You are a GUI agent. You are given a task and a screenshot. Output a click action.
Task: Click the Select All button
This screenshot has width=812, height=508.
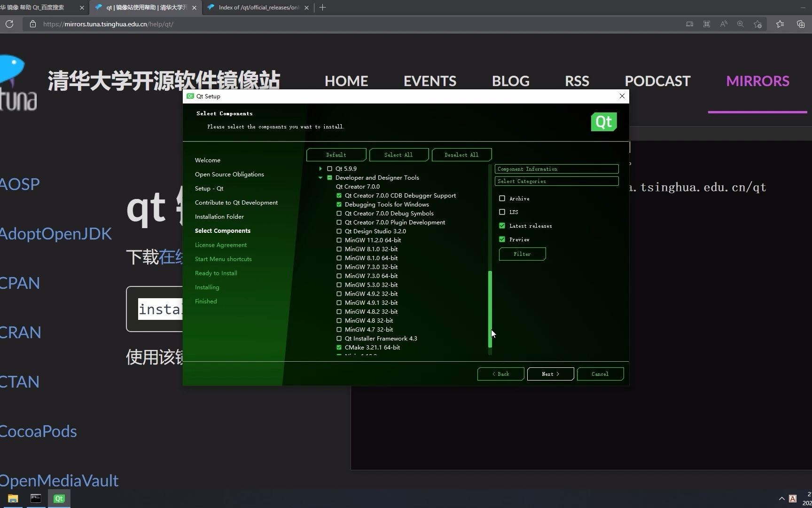coord(399,155)
